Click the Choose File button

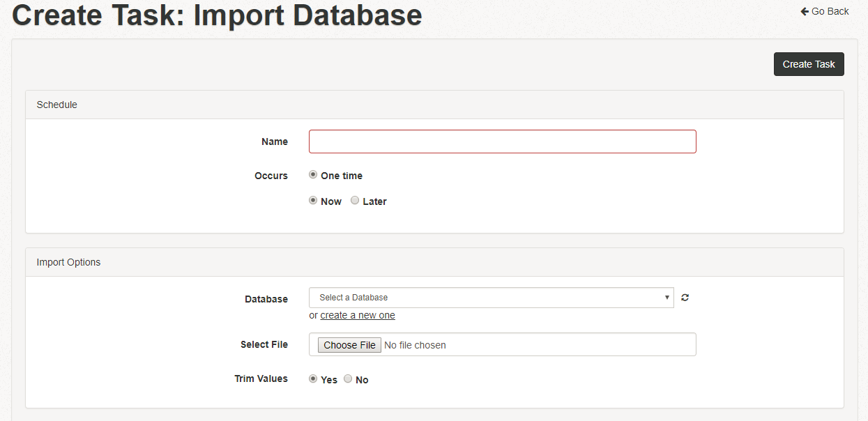tap(350, 345)
